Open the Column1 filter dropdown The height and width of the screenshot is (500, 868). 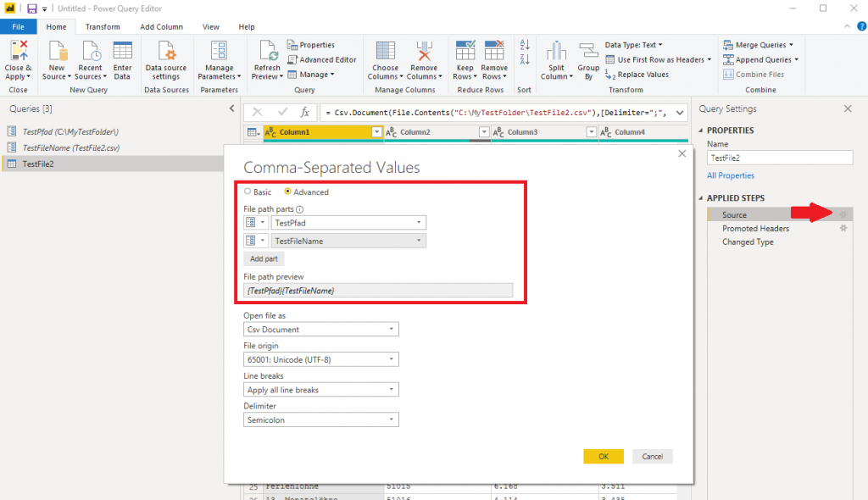(x=376, y=132)
